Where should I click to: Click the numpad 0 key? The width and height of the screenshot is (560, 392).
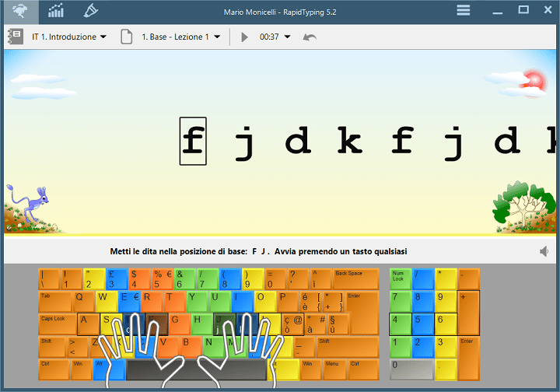[x=411, y=369]
